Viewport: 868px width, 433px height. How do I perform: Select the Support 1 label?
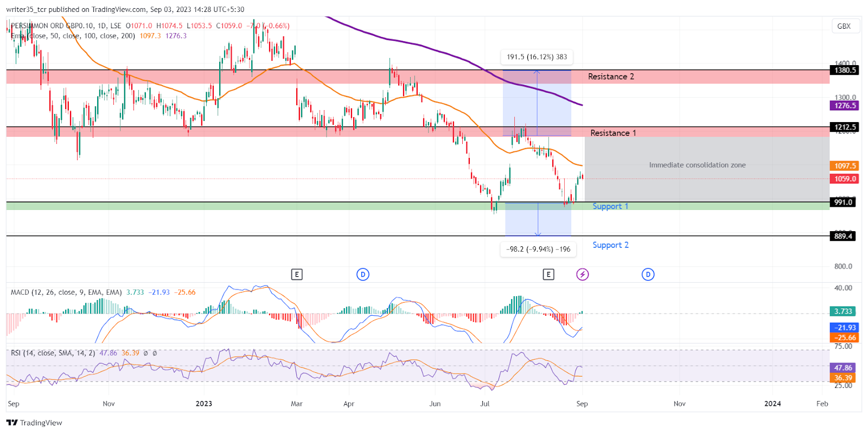point(610,206)
